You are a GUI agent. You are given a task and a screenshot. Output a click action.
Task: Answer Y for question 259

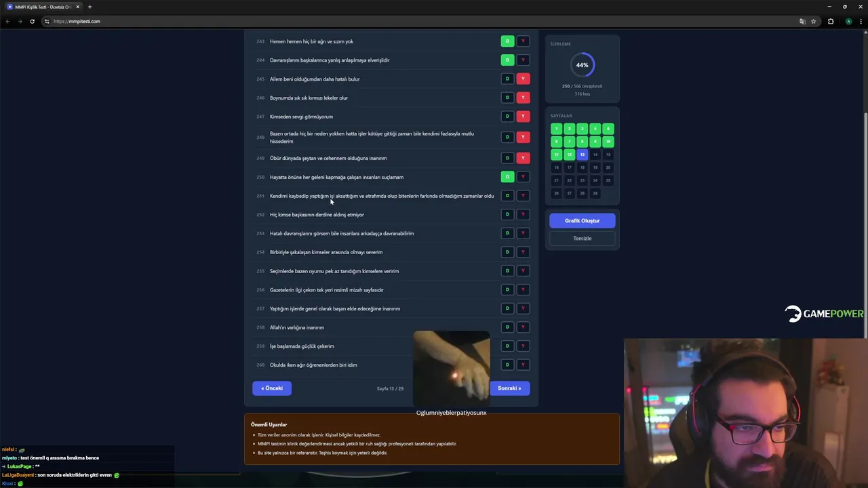[523, 346]
